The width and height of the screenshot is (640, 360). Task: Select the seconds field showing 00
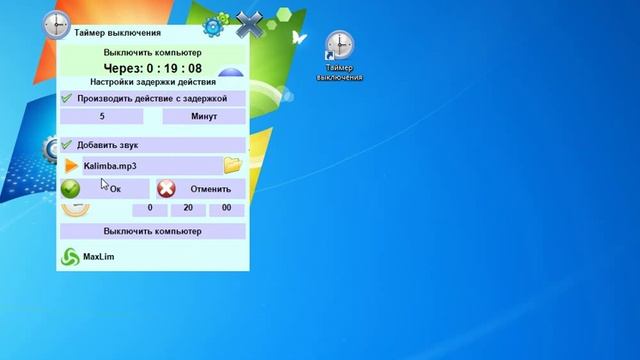[x=227, y=209]
